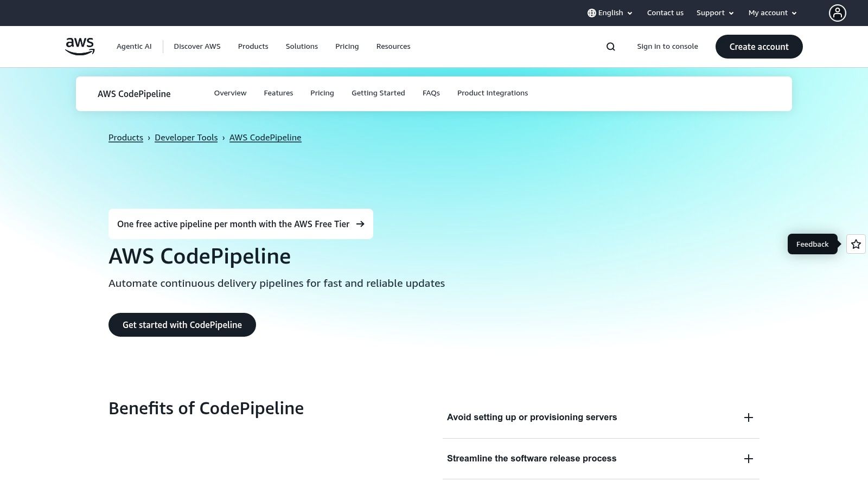868x488 pixels.
Task: Go to Getting Started tab
Action: [378, 93]
